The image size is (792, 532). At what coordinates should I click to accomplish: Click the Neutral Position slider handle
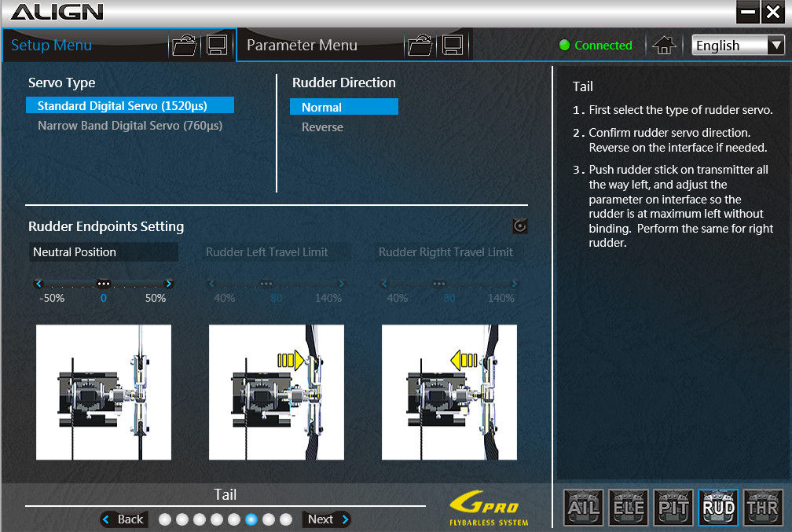click(x=104, y=284)
